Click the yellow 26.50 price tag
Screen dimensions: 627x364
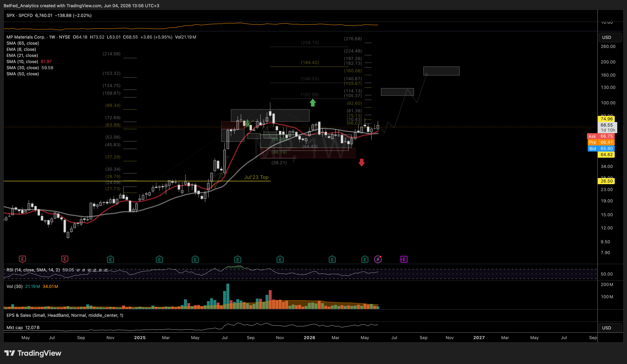click(606, 181)
